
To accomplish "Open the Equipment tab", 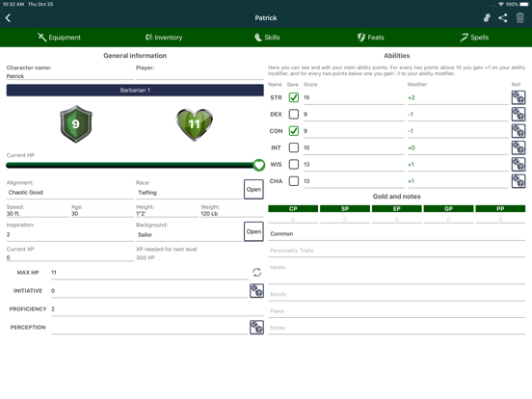I will [x=59, y=38].
